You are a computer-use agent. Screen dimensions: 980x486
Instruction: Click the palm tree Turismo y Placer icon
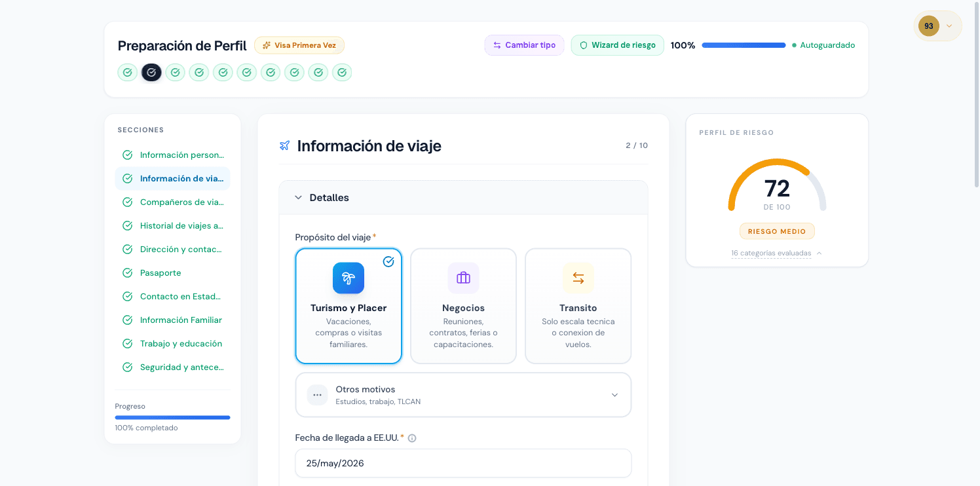click(x=348, y=278)
